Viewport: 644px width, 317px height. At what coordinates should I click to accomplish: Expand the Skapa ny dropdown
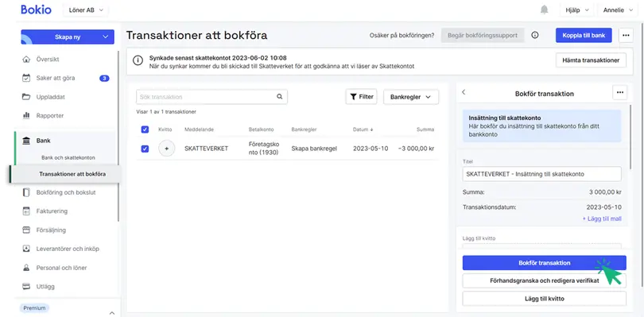106,37
